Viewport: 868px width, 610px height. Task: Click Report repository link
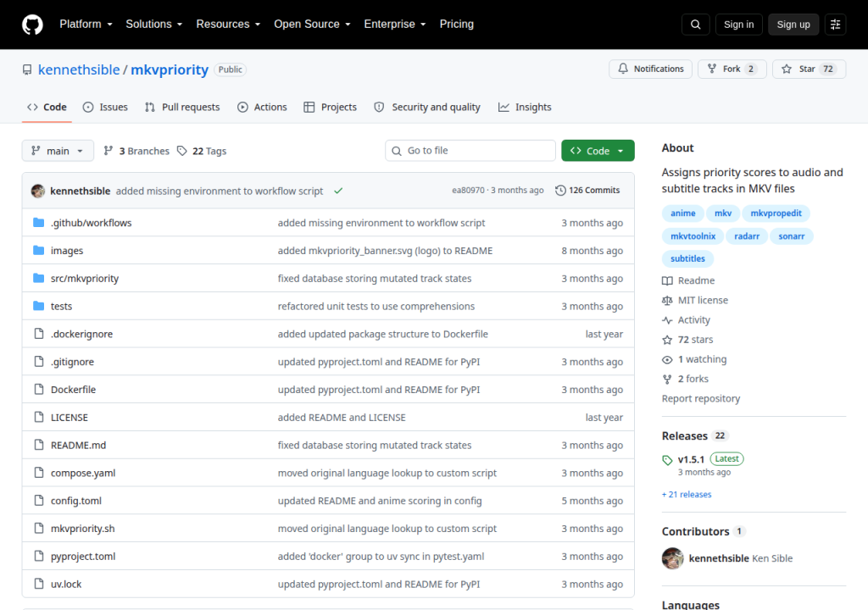click(701, 398)
